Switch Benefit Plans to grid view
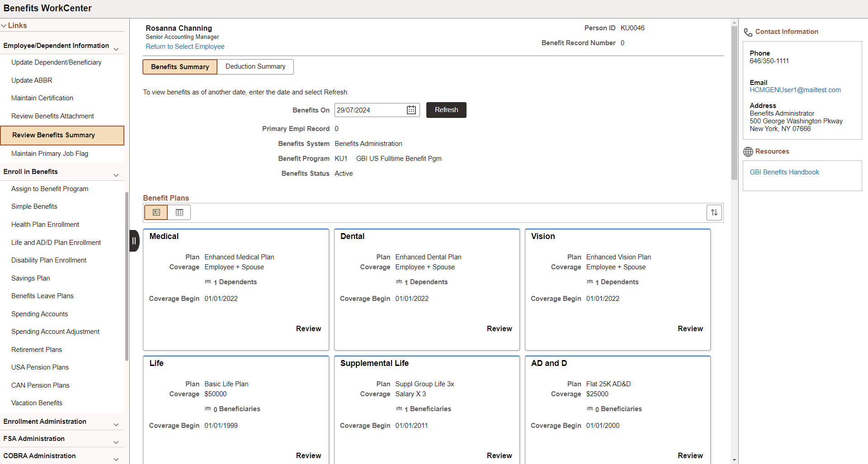This screenshot has width=868, height=464. click(x=179, y=212)
